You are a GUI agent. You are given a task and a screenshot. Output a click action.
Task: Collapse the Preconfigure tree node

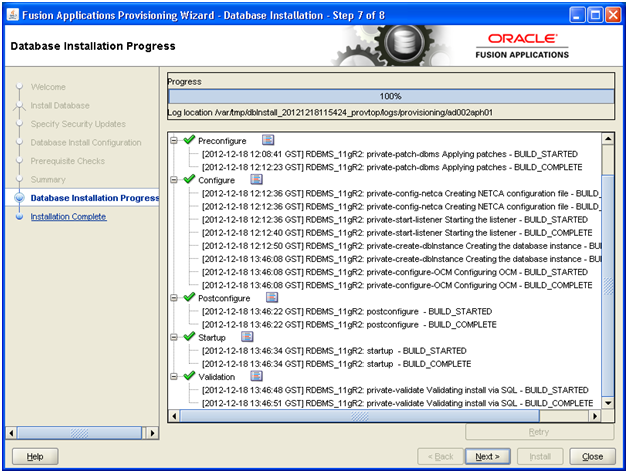click(174, 141)
